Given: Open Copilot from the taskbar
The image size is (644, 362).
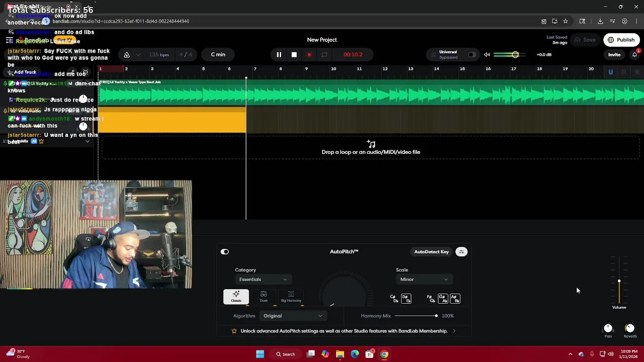Looking at the screenshot, I should (325, 354).
